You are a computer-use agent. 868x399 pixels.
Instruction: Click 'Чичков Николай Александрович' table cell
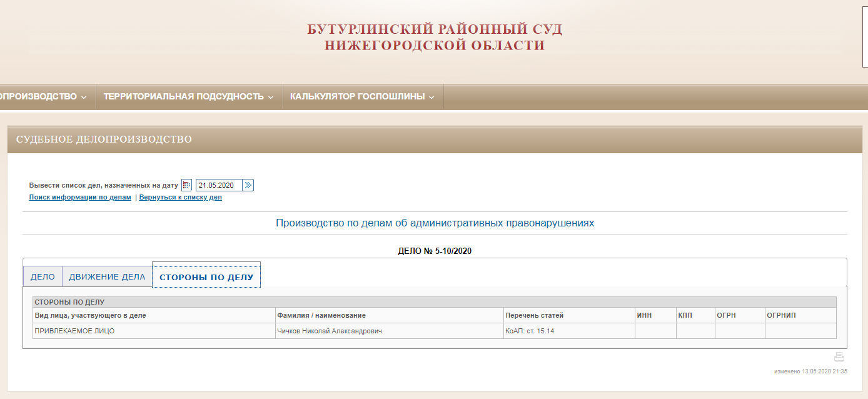tap(329, 331)
